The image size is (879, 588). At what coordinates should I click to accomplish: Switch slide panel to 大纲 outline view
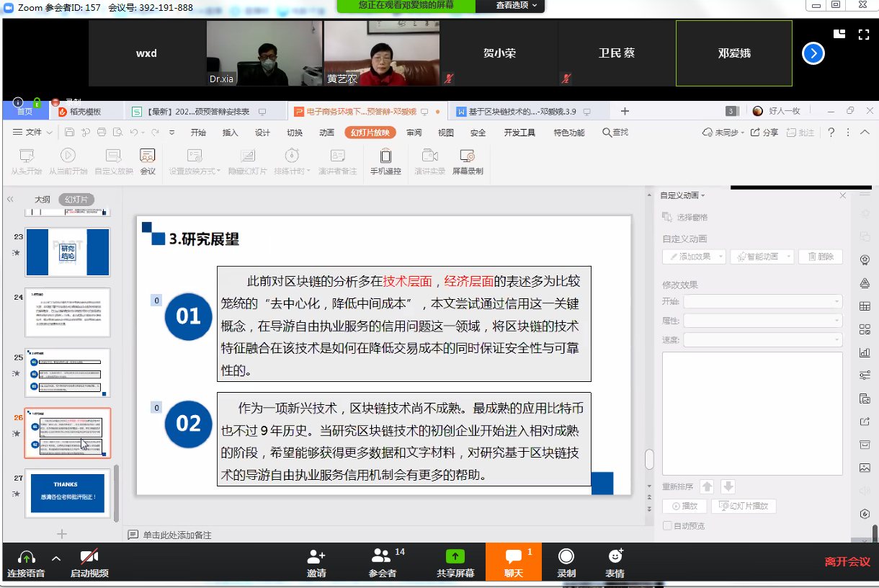[x=43, y=200]
